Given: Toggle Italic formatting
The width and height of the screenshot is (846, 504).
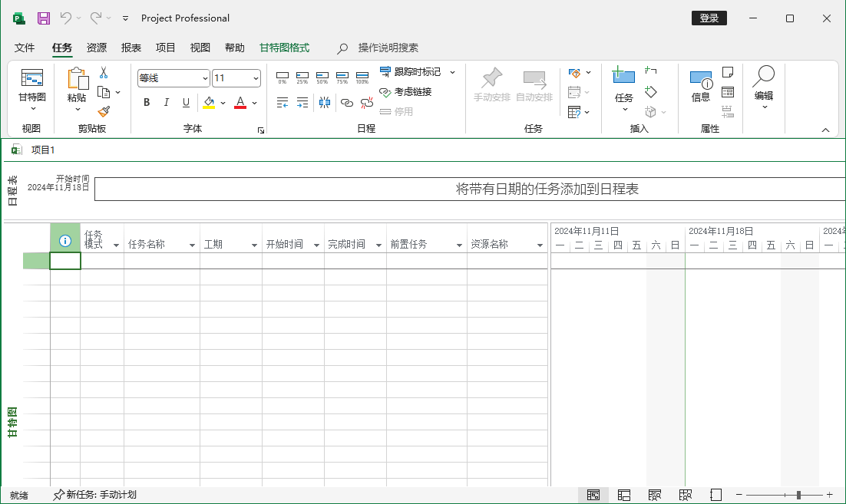Looking at the screenshot, I should [x=166, y=103].
